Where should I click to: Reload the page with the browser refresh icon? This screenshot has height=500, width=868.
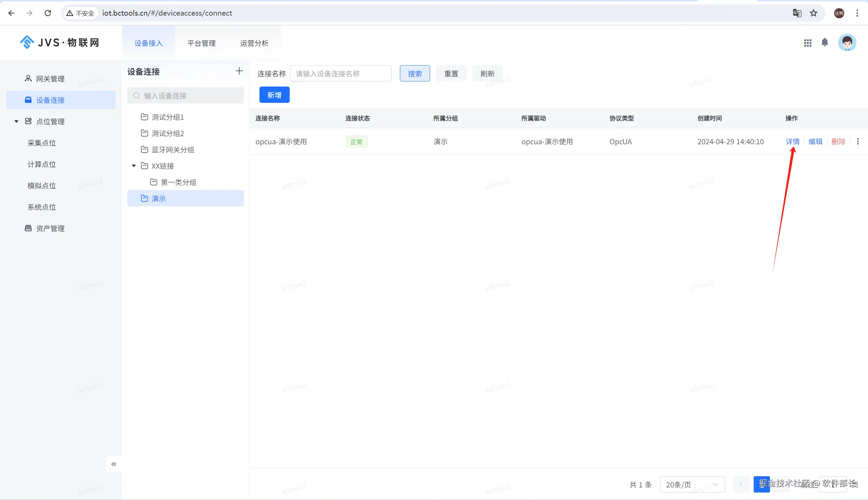(x=48, y=13)
